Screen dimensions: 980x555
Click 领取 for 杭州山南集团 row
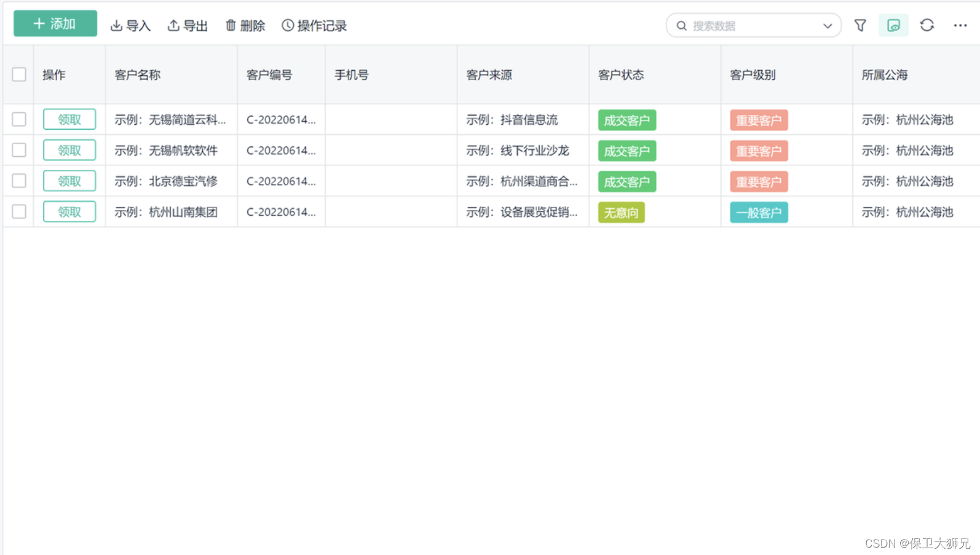69,212
